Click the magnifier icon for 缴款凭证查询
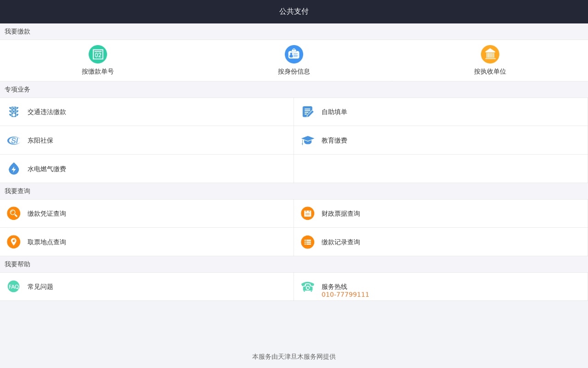Image resolution: width=588 pixels, height=368 pixels. [x=14, y=213]
